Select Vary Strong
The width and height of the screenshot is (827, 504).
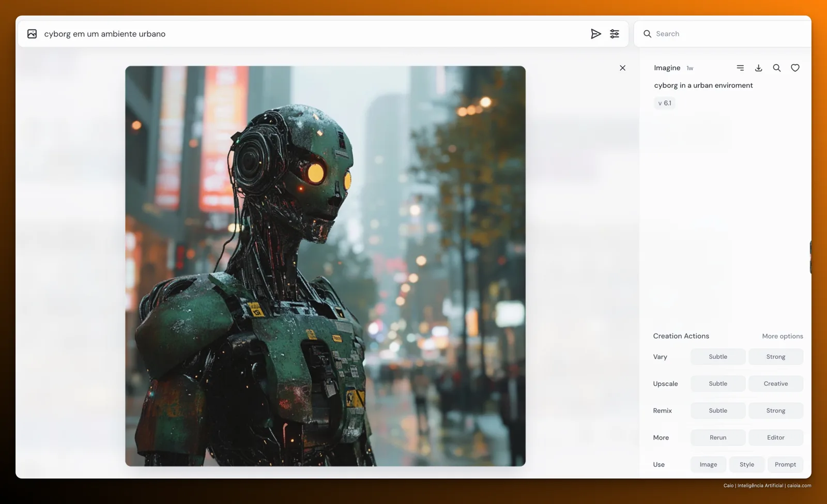(775, 357)
